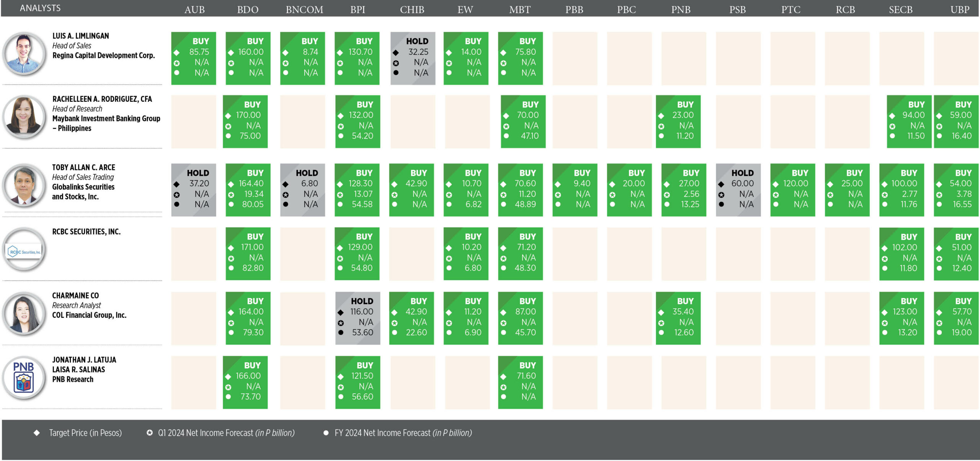Click Arce's HOLD 6.80 BNCOM card

(302, 190)
